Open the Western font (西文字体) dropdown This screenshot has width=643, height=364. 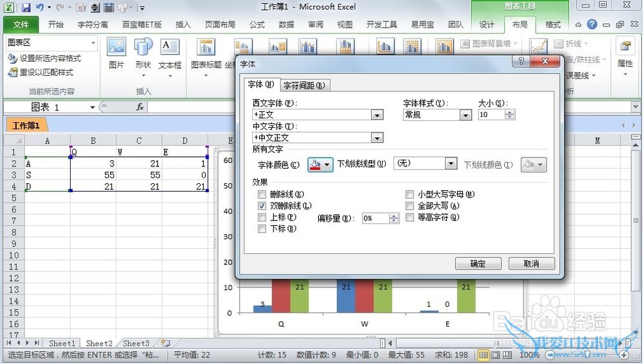pos(377,115)
